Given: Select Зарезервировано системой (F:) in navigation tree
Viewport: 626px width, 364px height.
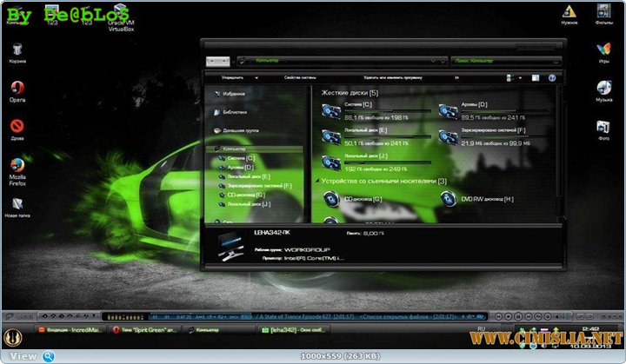Looking at the screenshot, I should click(x=256, y=186).
